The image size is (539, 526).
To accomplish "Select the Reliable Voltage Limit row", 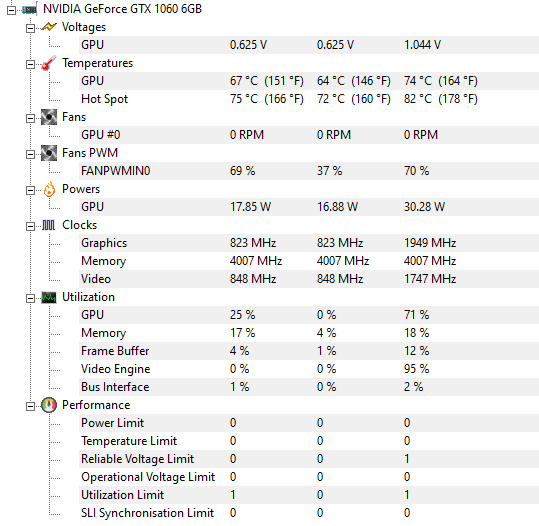I will coord(309,459).
